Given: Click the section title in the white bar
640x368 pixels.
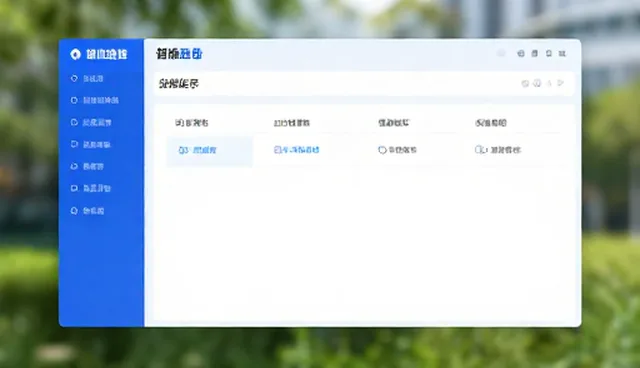Looking at the screenshot, I should click(x=179, y=84).
